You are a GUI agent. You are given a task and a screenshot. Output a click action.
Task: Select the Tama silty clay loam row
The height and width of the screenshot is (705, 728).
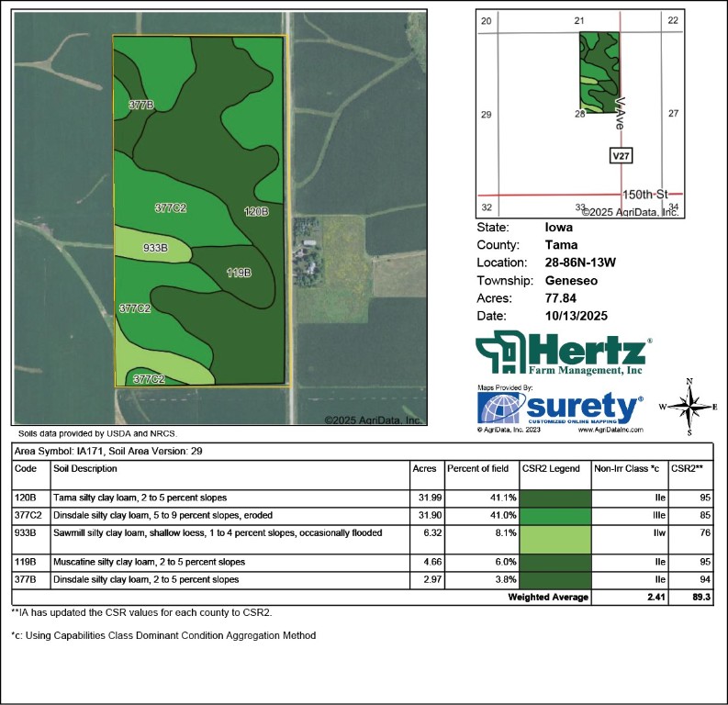point(362,498)
